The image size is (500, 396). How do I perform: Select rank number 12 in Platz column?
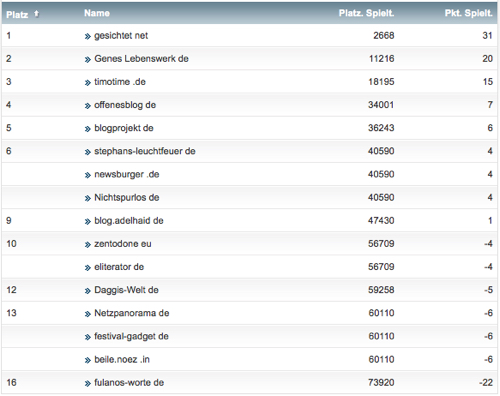[11, 290]
